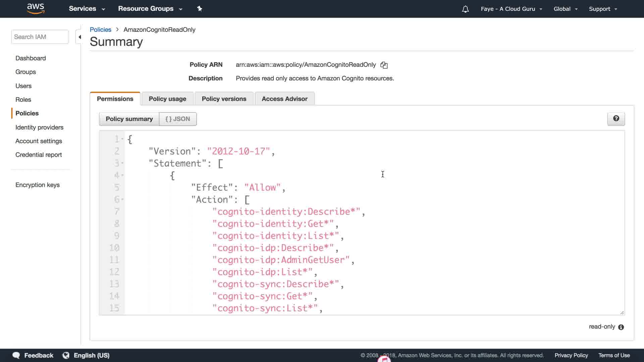Click the globe language icon
The width and height of the screenshot is (644, 362).
tap(66, 355)
